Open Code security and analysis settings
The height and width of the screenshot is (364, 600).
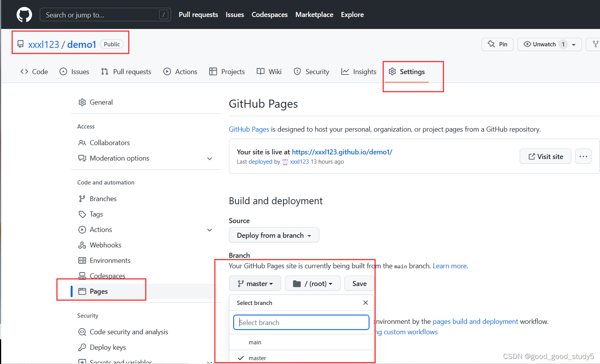pos(129,332)
